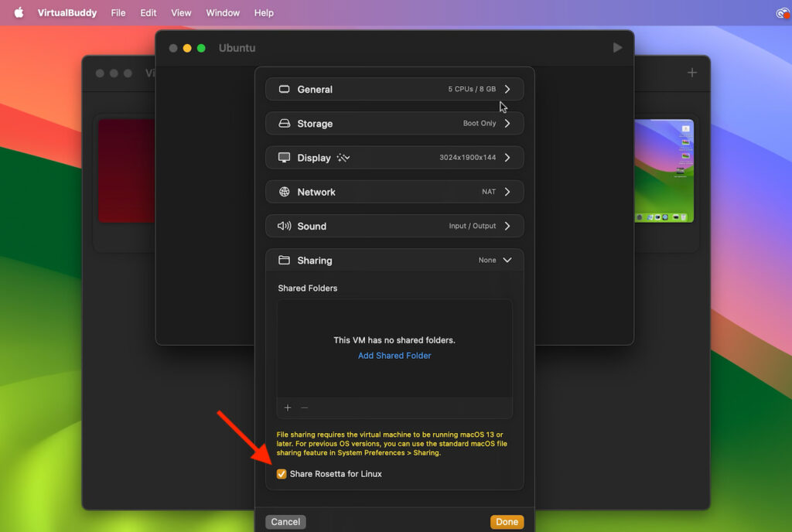Click the red VM thumbnail in library window
Viewport: 792px width, 532px height.
point(126,171)
